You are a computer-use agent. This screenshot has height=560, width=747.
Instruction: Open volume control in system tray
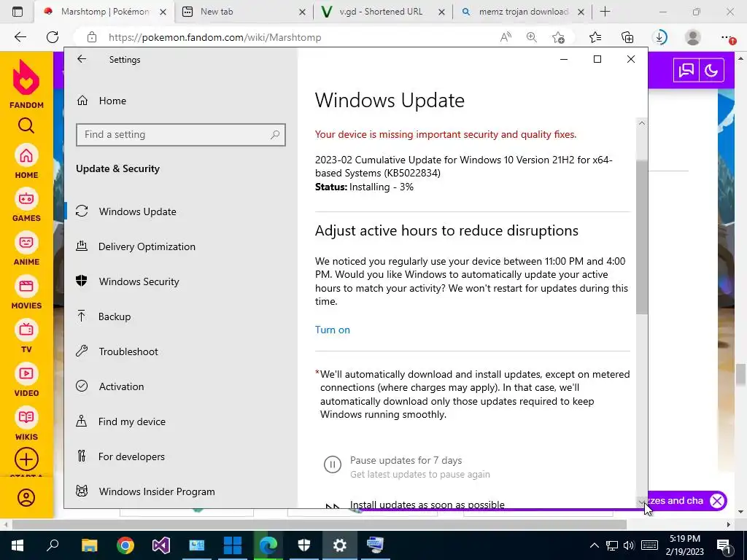point(629,545)
